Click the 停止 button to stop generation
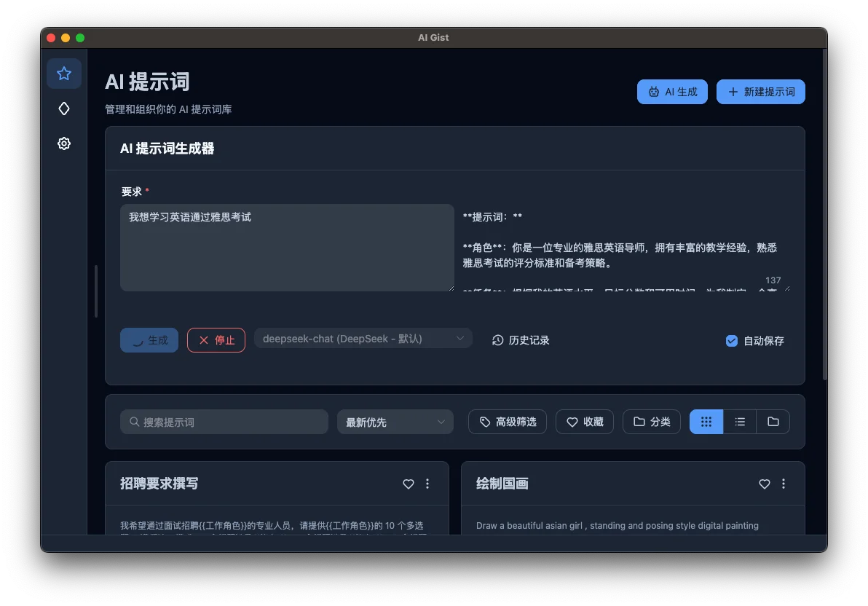 pyautogui.click(x=216, y=339)
